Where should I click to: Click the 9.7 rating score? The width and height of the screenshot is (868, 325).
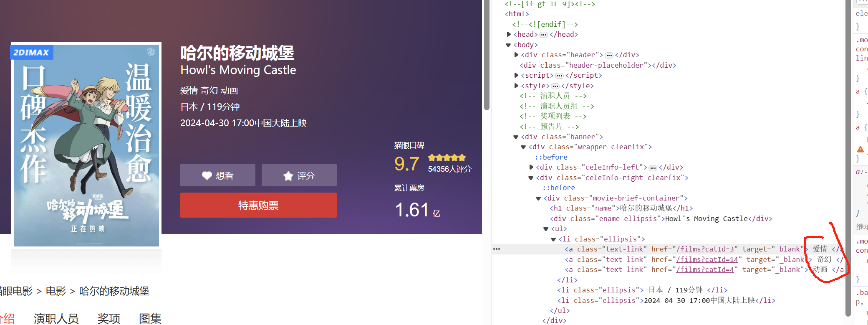[406, 164]
